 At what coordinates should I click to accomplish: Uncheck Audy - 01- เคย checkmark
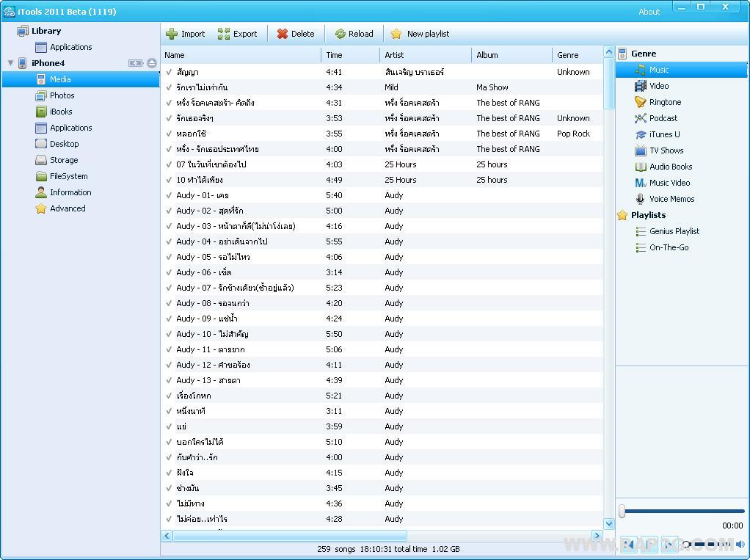[x=169, y=195]
